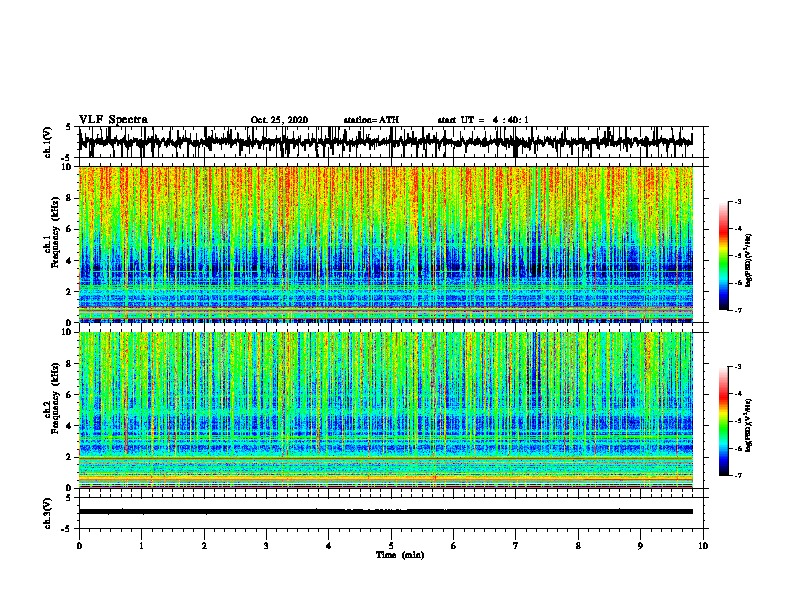Click time axis tick label "5"
Image resolution: width=792 pixels, height=612 pixels.
tap(391, 546)
